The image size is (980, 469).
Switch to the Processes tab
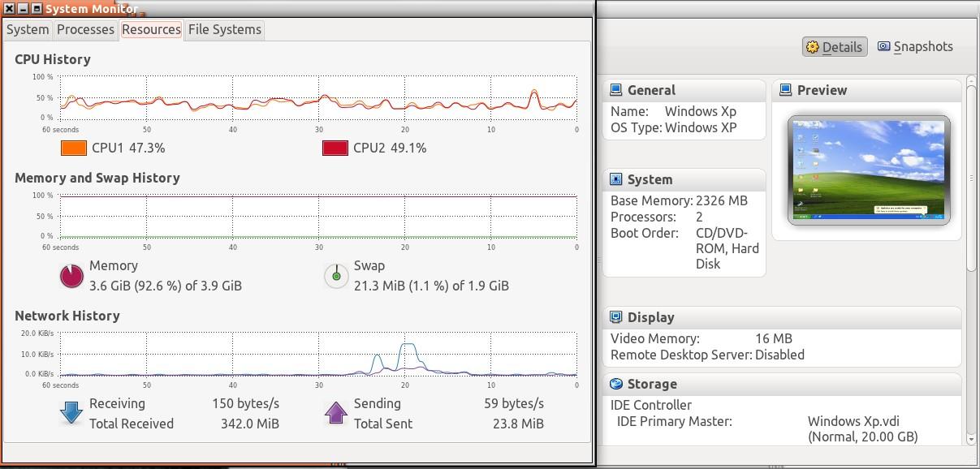point(85,30)
